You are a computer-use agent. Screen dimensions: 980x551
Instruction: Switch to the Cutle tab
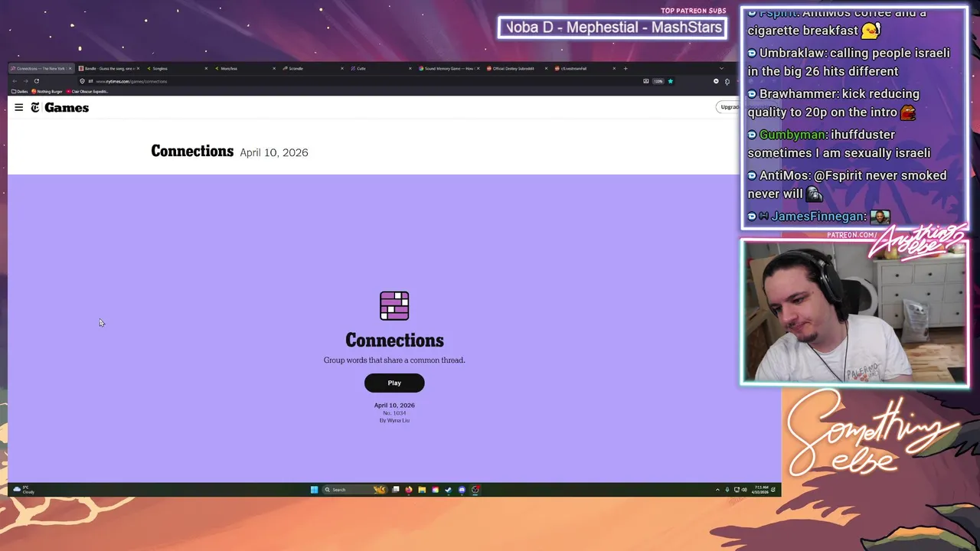(381, 68)
